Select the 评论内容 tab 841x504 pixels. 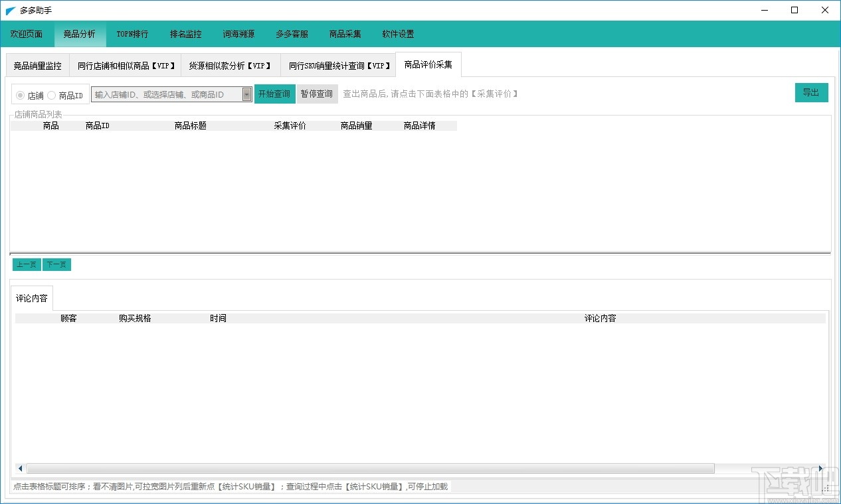click(32, 298)
